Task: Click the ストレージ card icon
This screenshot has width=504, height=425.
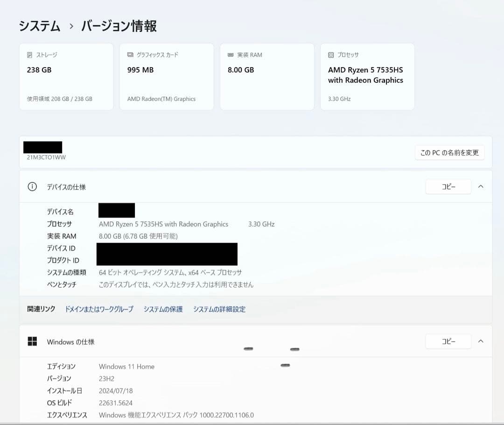Action: [x=30, y=55]
